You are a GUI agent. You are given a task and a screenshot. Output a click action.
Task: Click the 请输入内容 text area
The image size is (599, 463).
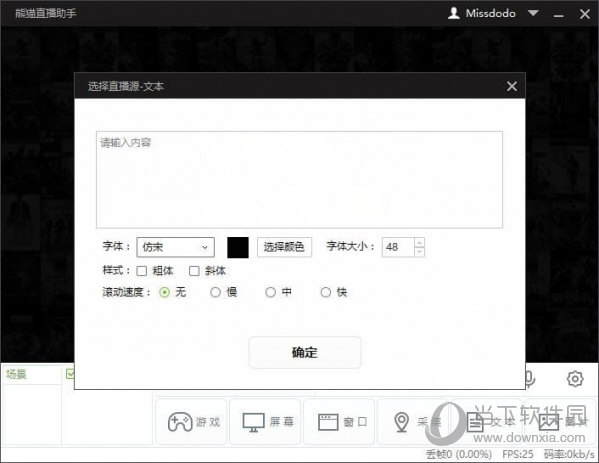[x=299, y=180]
